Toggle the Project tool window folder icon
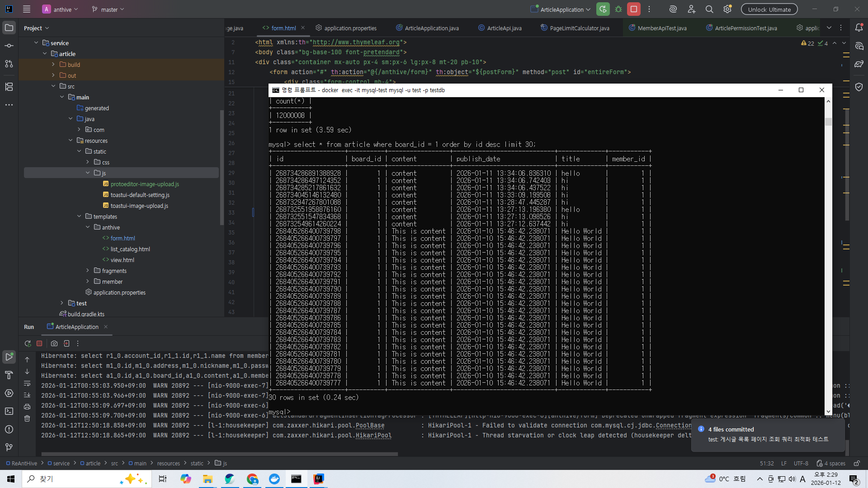The height and width of the screenshot is (488, 868). 9,28
